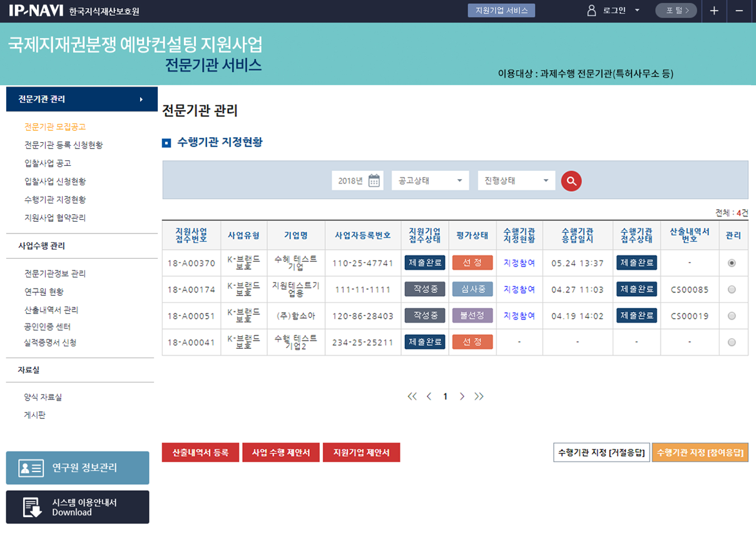Select the radio button for row 18-A00051

[x=732, y=316]
